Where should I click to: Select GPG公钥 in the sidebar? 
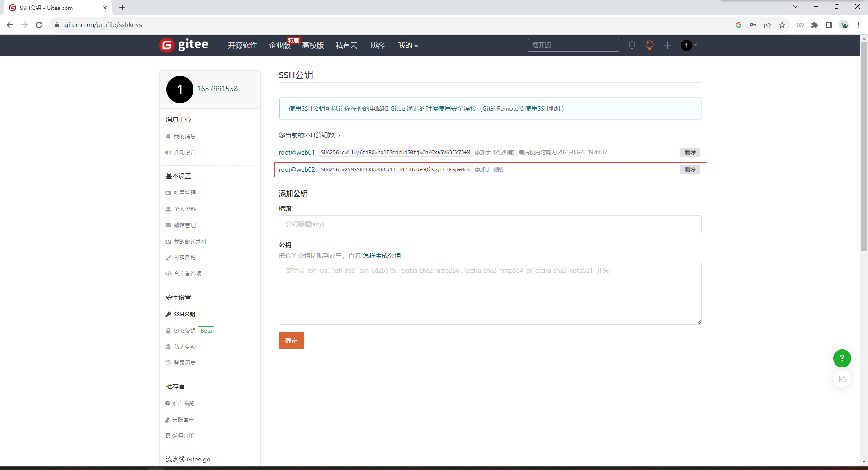coord(184,331)
